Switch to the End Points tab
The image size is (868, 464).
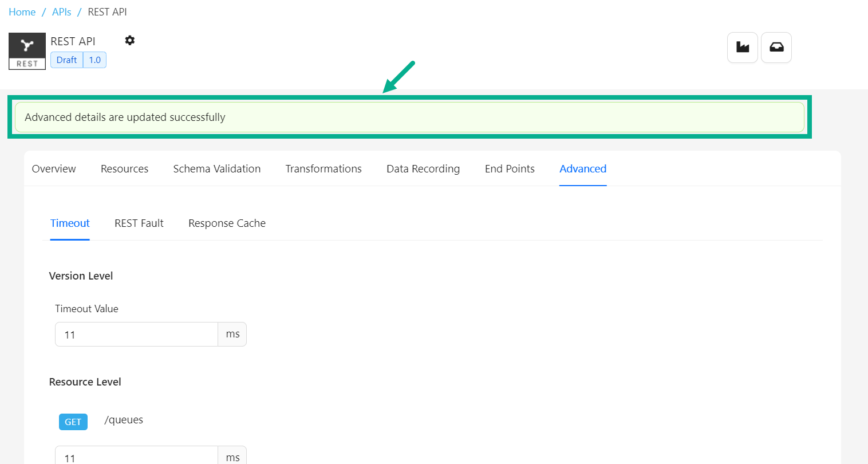[510, 169]
